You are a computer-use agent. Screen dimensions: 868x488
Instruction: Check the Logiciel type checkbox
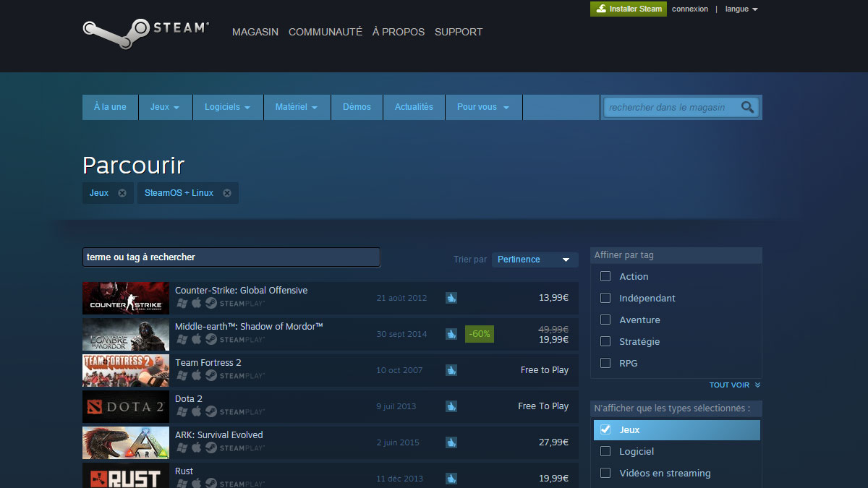(x=605, y=451)
